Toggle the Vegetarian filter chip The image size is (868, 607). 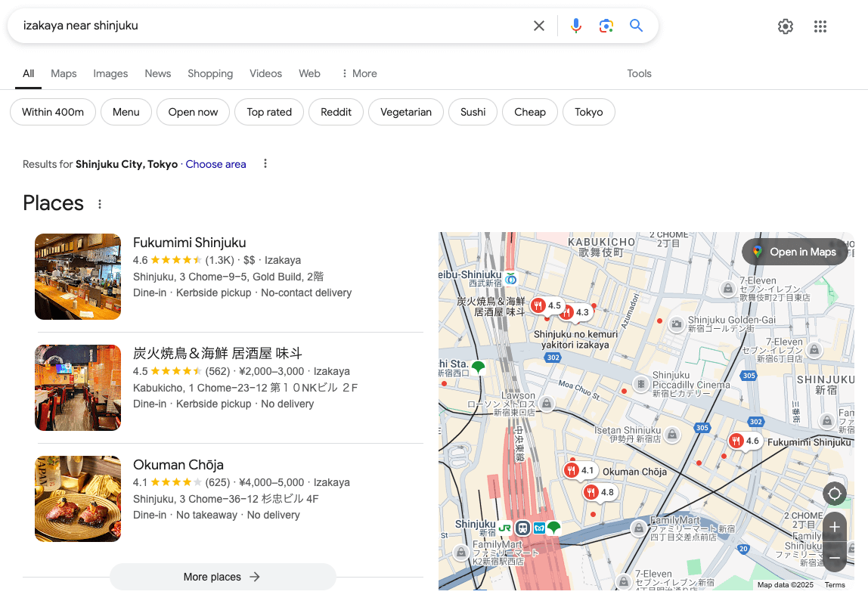coord(406,112)
